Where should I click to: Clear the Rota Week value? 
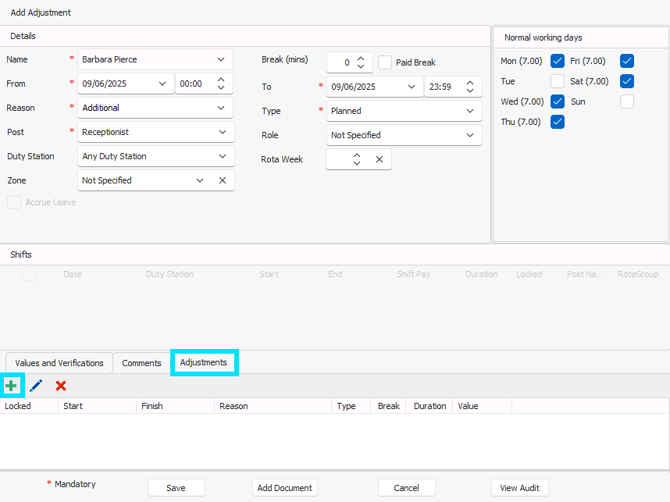click(x=380, y=159)
